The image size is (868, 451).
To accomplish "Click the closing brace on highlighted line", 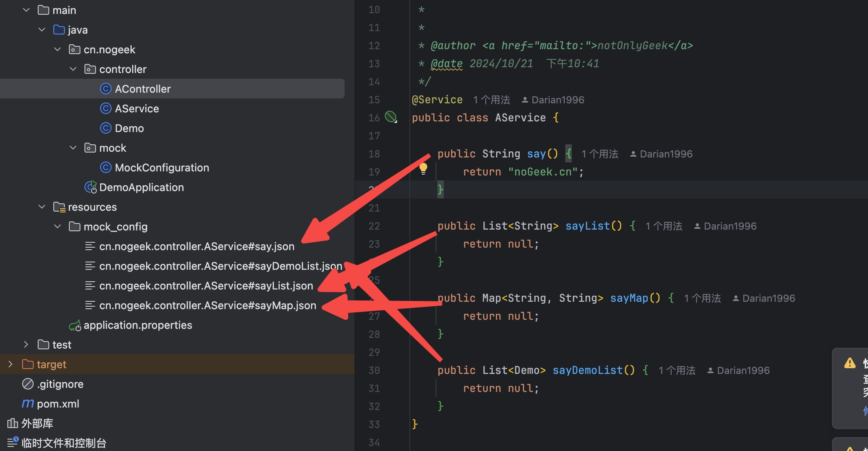I will click(x=440, y=190).
